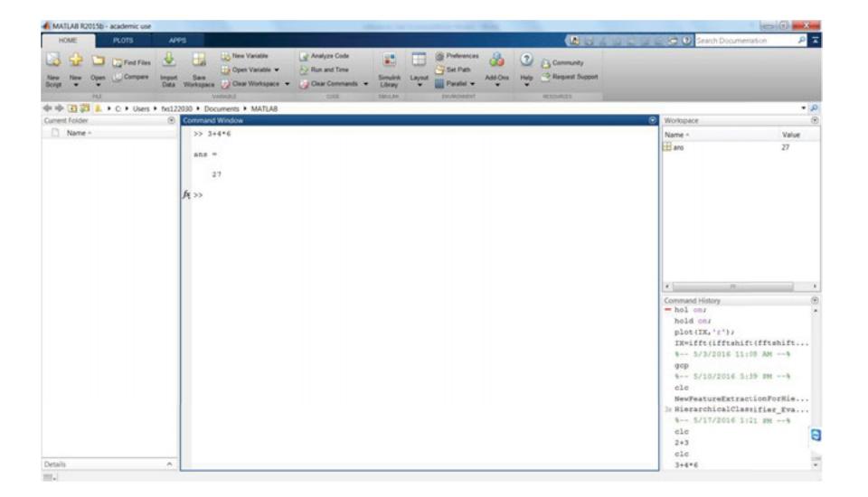Click the address bar search icon
The image size is (868, 497).
(x=814, y=108)
